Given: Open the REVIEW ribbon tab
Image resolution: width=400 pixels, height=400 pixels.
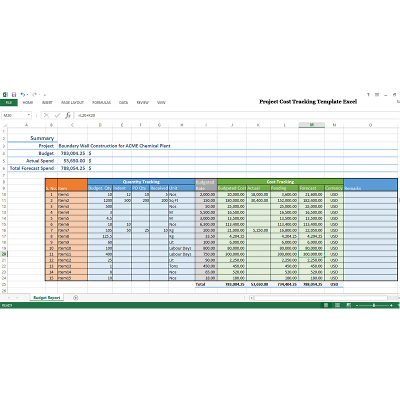Looking at the screenshot, I should (x=143, y=103).
